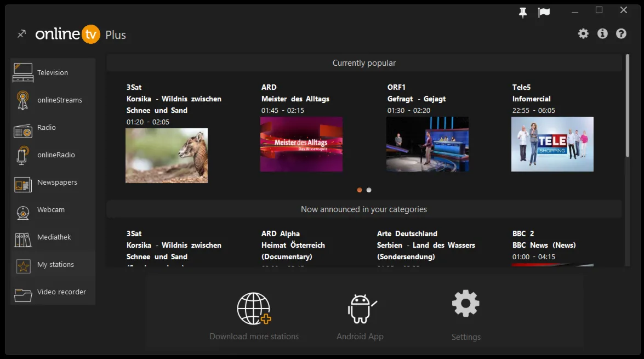This screenshot has height=359, width=644.
Task: Click Currently popular header
Action: coord(364,63)
